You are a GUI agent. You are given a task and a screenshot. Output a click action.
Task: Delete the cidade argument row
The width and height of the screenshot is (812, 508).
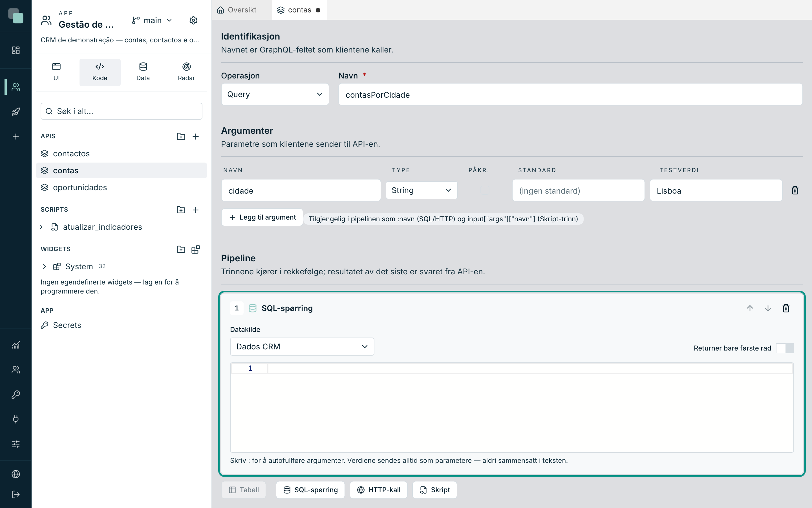(x=795, y=190)
